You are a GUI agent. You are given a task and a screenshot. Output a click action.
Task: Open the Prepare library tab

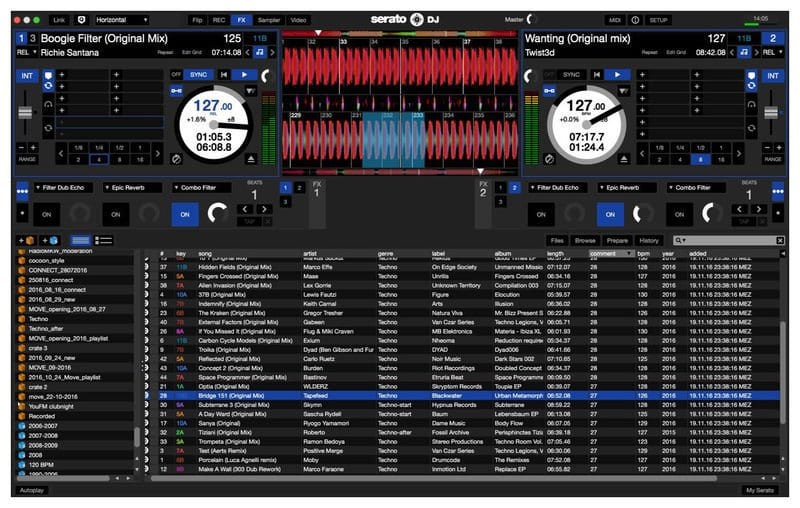617,240
